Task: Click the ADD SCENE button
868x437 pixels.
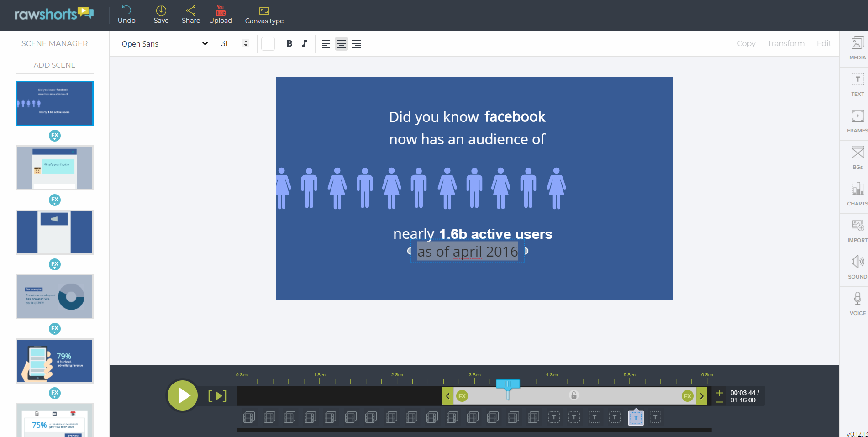Action: pyautogui.click(x=55, y=65)
